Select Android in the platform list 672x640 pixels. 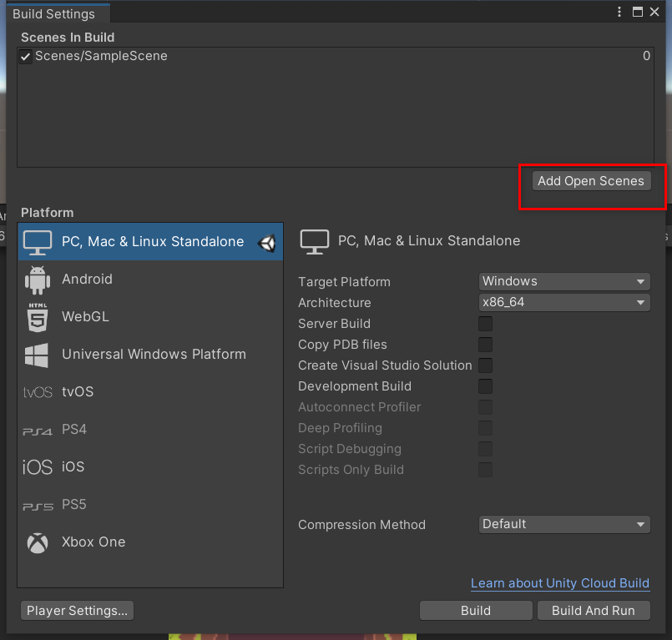point(150,280)
